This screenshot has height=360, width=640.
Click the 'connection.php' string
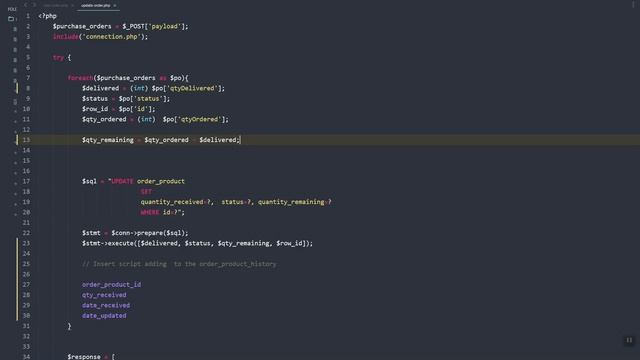click(111, 37)
